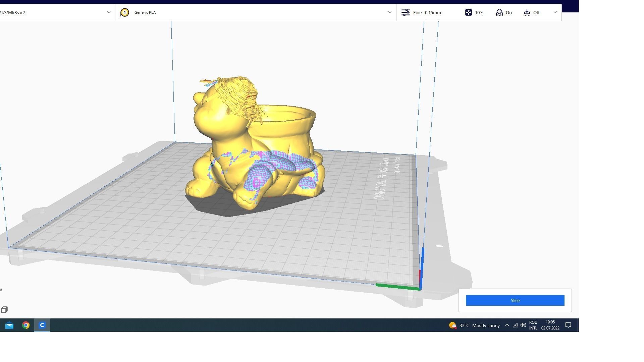Expand the Generic PLA material dropdown arrow
Viewport: 644px width, 362px height.
(x=390, y=12)
